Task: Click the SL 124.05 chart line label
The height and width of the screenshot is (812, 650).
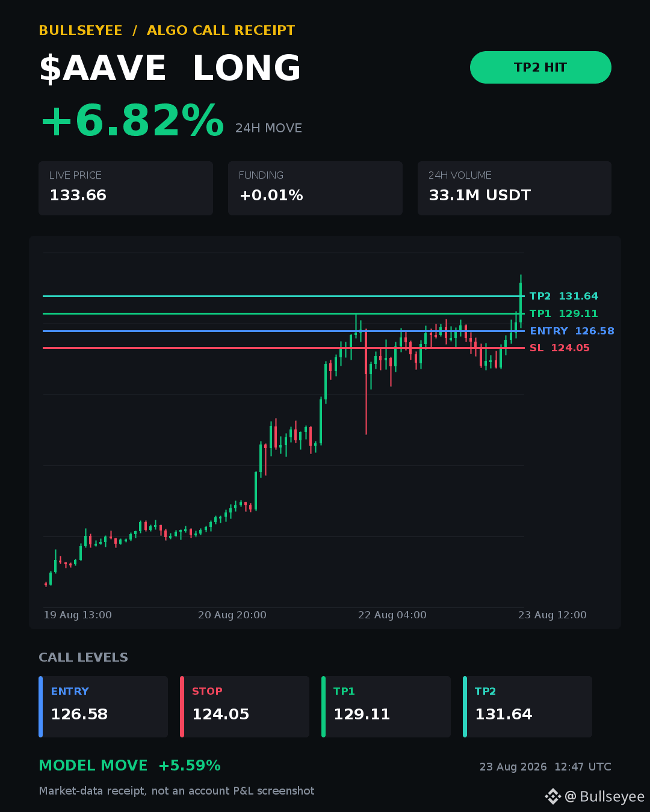Action: 560,348
